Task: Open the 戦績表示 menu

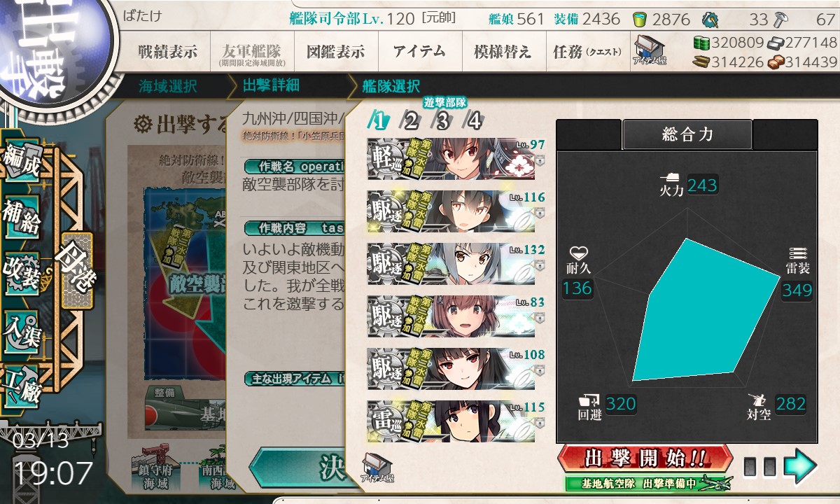Action: (167, 51)
